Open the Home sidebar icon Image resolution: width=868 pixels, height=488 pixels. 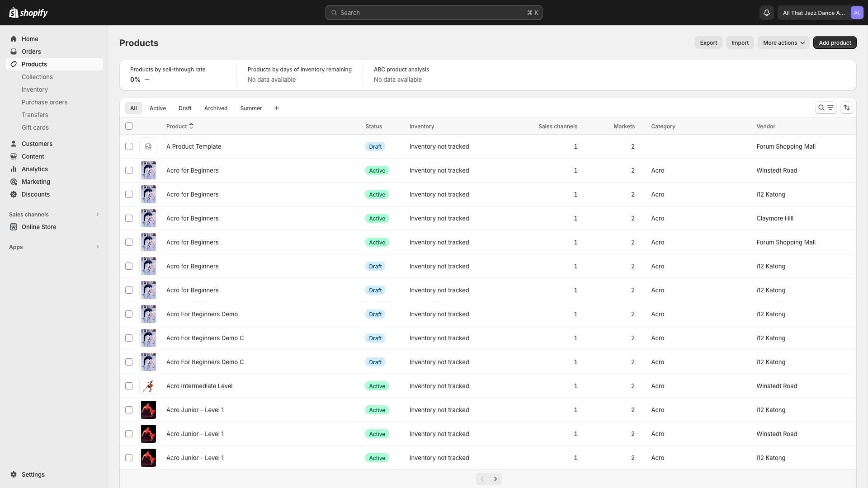click(14, 39)
